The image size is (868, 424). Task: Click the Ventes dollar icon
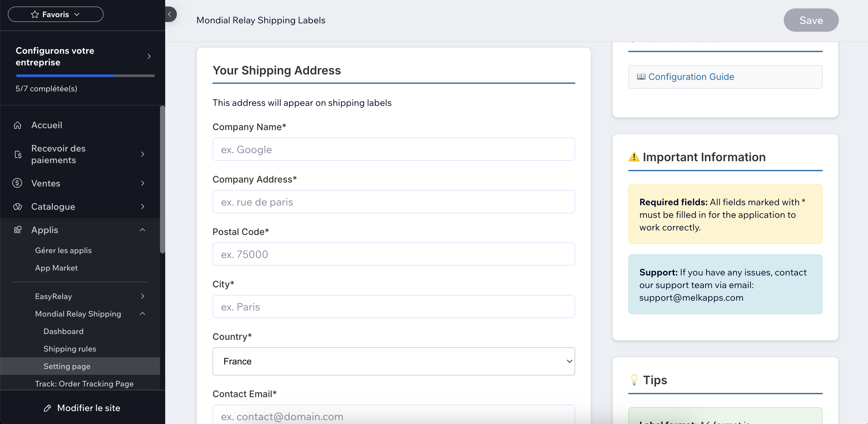pos(17,183)
